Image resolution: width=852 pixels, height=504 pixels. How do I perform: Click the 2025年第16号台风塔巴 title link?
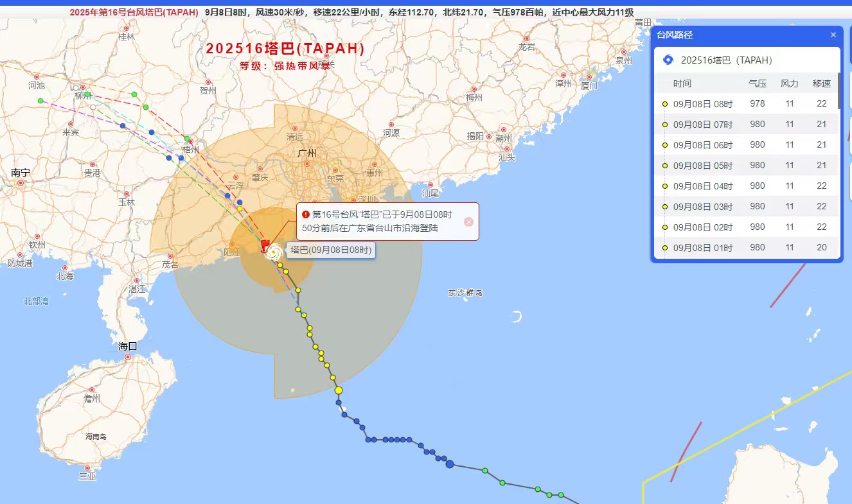134,12
